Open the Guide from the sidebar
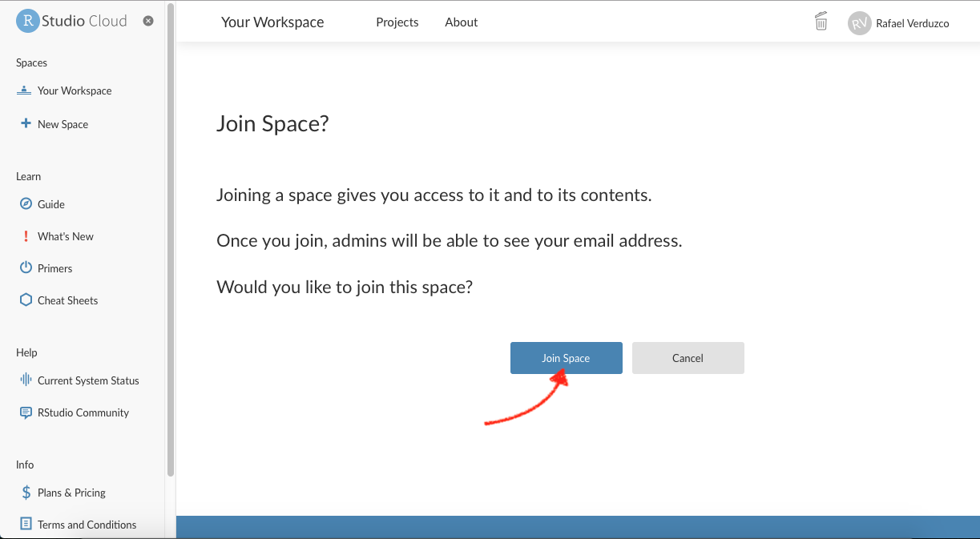 click(50, 203)
